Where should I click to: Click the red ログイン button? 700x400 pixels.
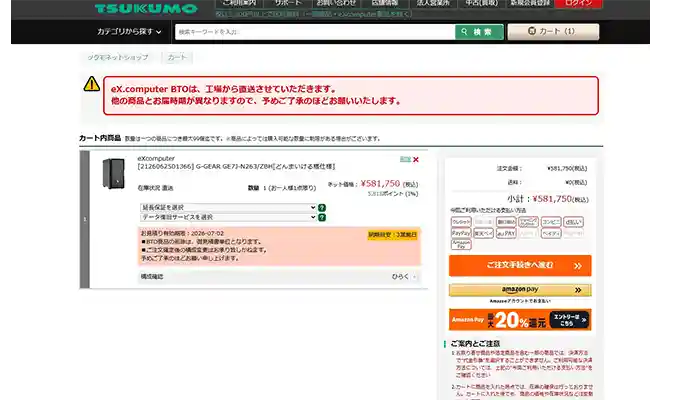[578, 3]
